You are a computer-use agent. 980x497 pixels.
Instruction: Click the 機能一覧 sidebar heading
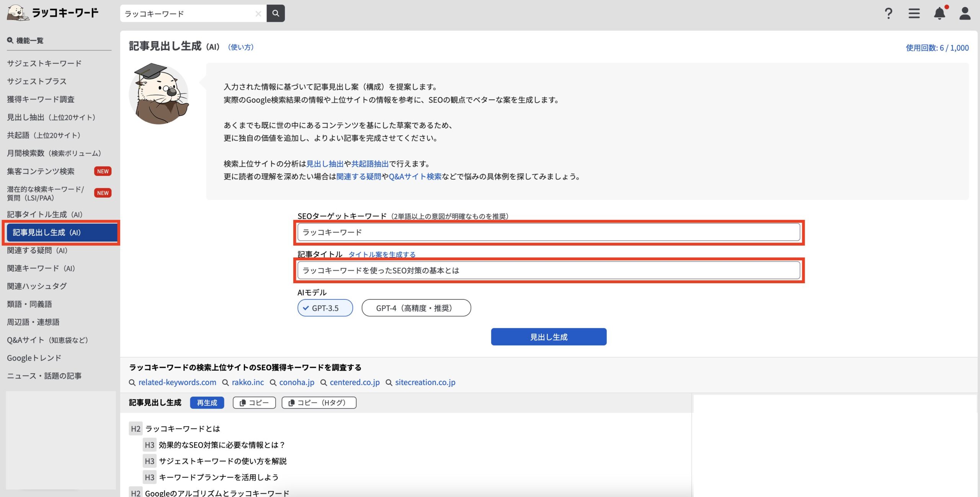pyautogui.click(x=25, y=41)
